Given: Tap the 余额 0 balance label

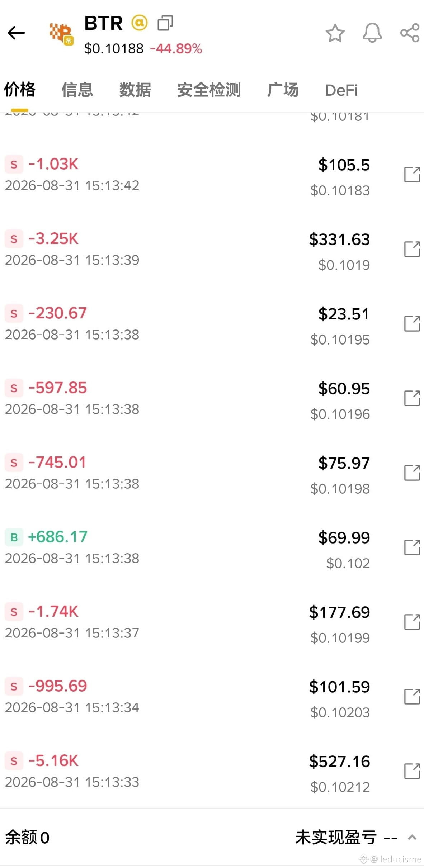Looking at the screenshot, I should point(27,838).
